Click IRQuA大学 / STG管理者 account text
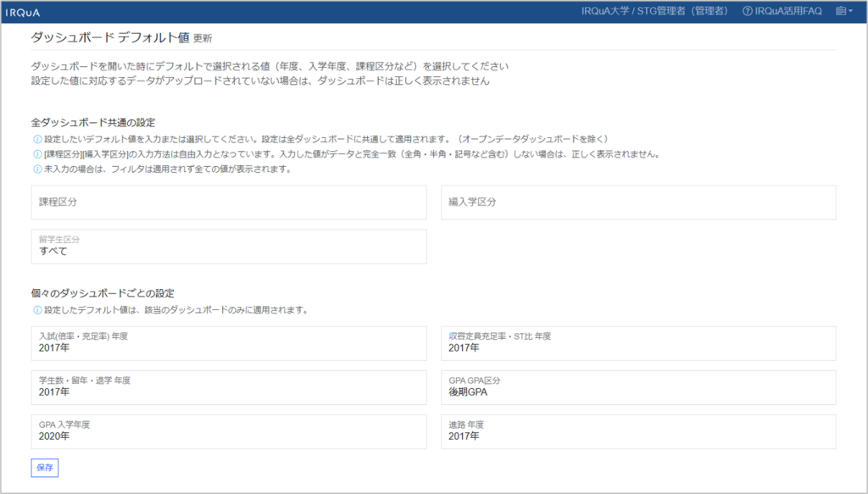 click(655, 12)
